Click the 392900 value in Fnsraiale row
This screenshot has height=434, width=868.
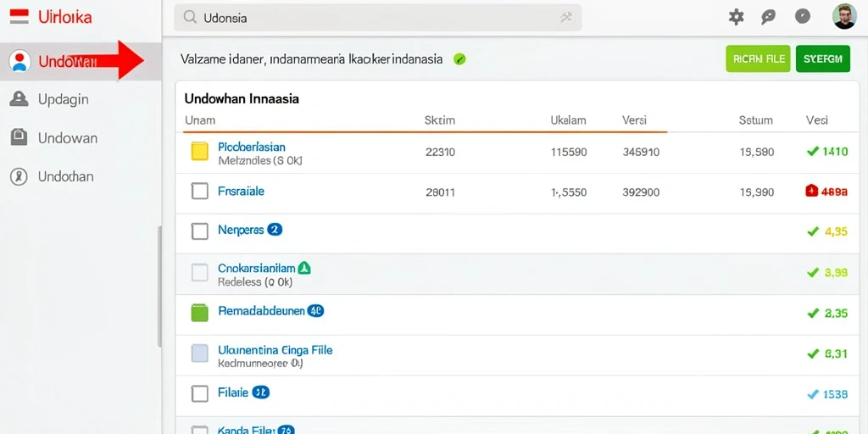641,192
